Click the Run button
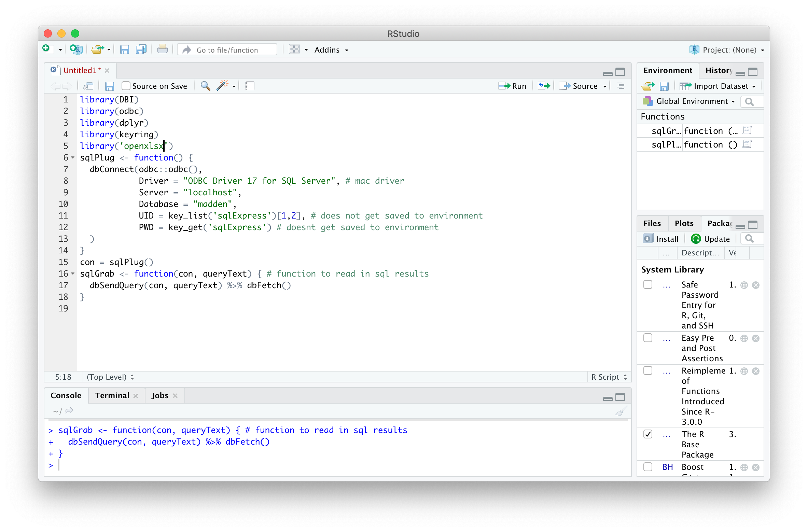Image resolution: width=808 pixels, height=532 pixels. (x=513, y=86)
